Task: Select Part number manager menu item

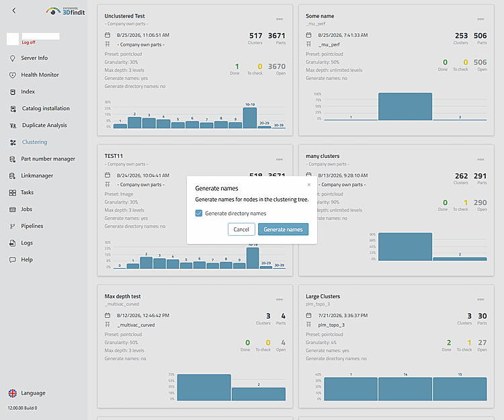Action: [48, 159]
